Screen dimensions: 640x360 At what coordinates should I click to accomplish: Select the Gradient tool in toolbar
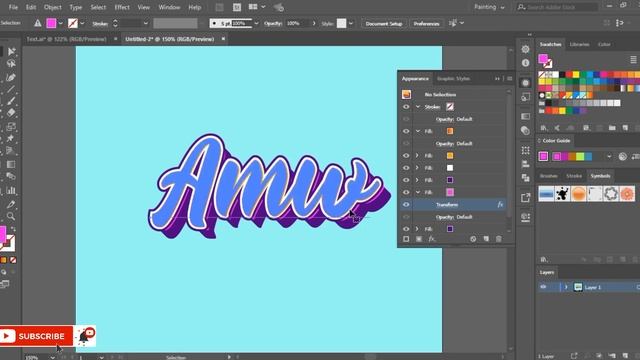11,164
